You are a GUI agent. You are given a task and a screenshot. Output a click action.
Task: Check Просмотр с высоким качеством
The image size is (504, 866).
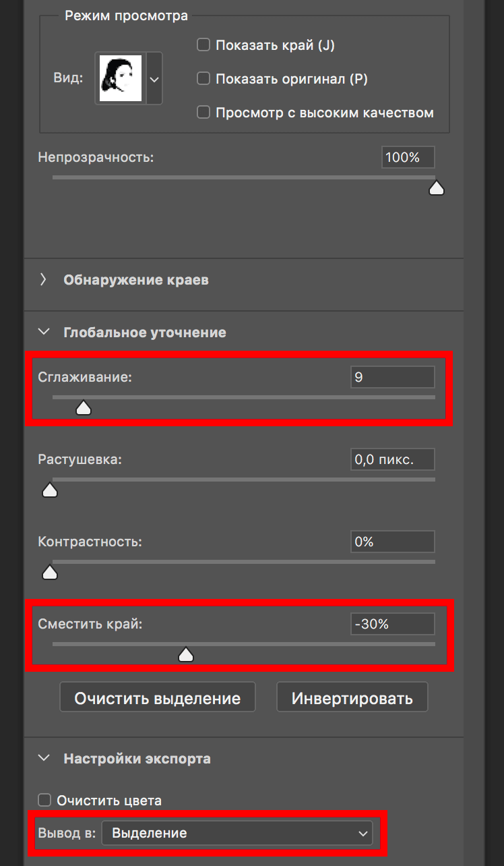[203, 112]
